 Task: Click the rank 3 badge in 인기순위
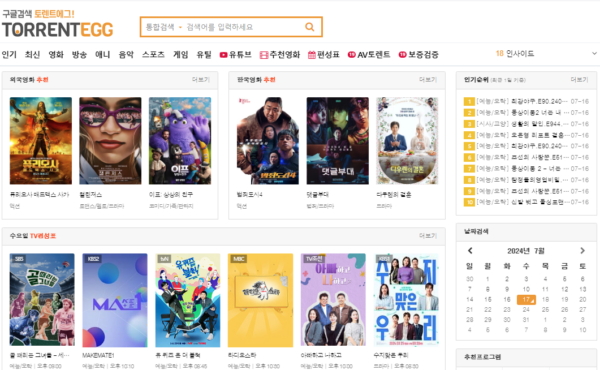pyautogui.click(x=469, y=124)
